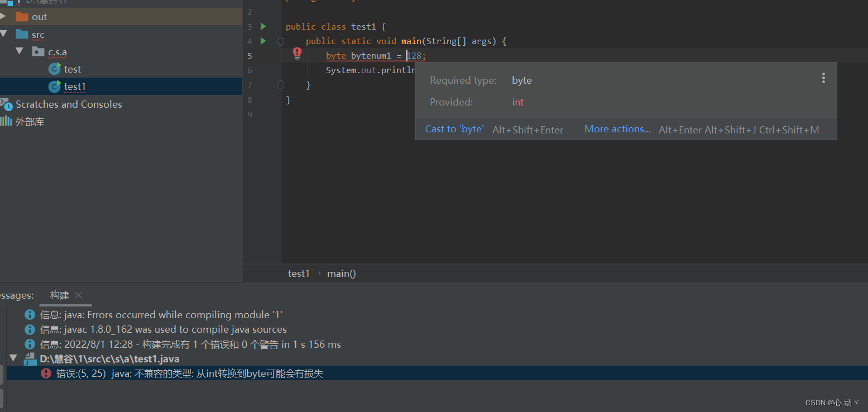Expand the out folder node
This screenshot has width=868, height=412.
pyautogui.click(x=3, y=16)
